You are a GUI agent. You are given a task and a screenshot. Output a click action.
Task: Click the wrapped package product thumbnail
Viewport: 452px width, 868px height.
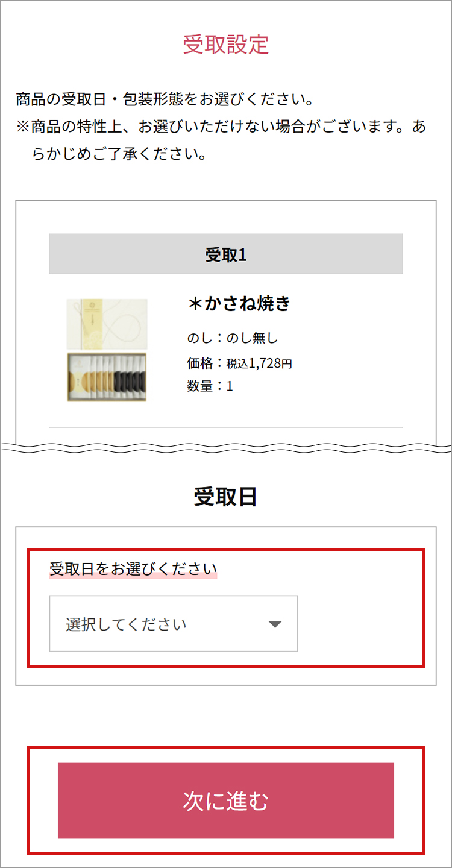(x=107, y=324)
